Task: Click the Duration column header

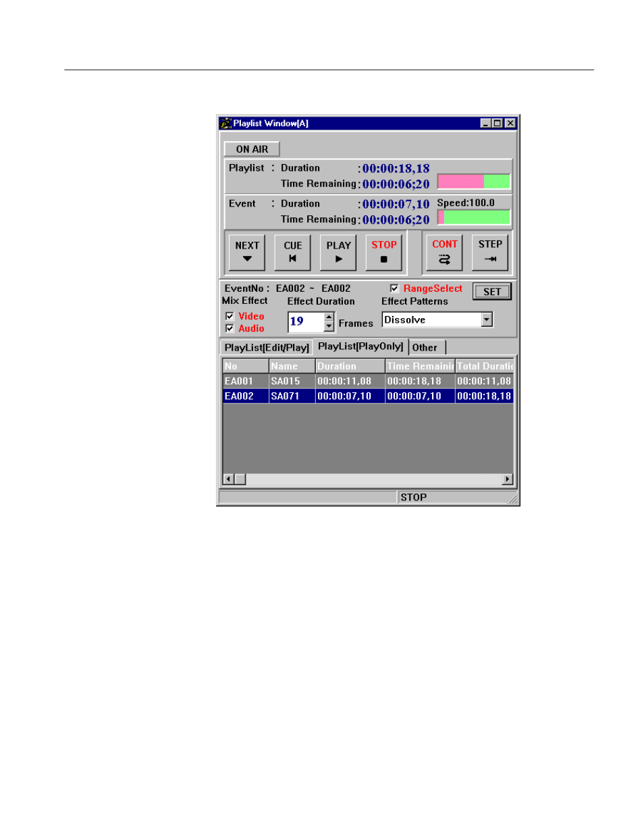Action: [x=350, y=366]
